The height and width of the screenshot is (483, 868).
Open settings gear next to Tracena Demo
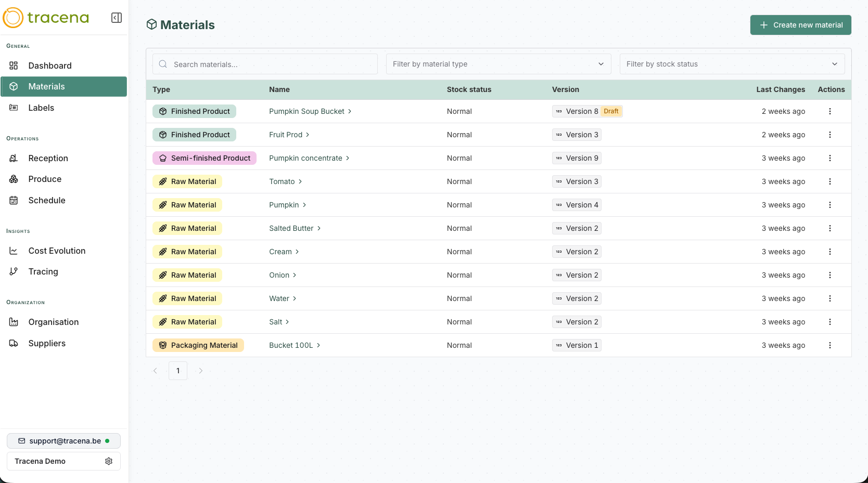click(x=109, y=461)
